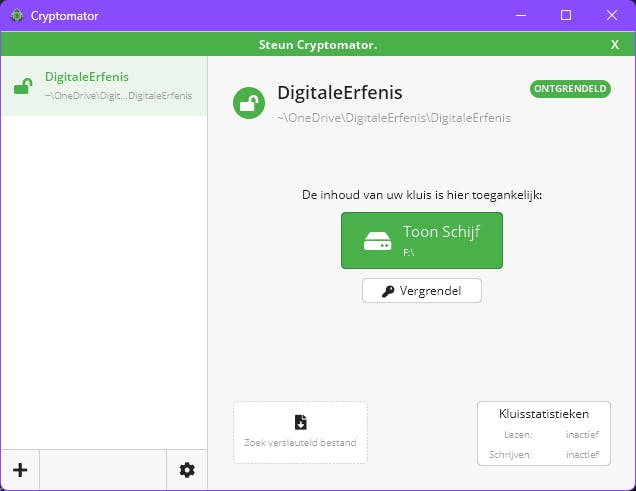Click the DigitaleErfenis vault heading
The width and height of the screenshot is (636, 491).
[340, 93]
